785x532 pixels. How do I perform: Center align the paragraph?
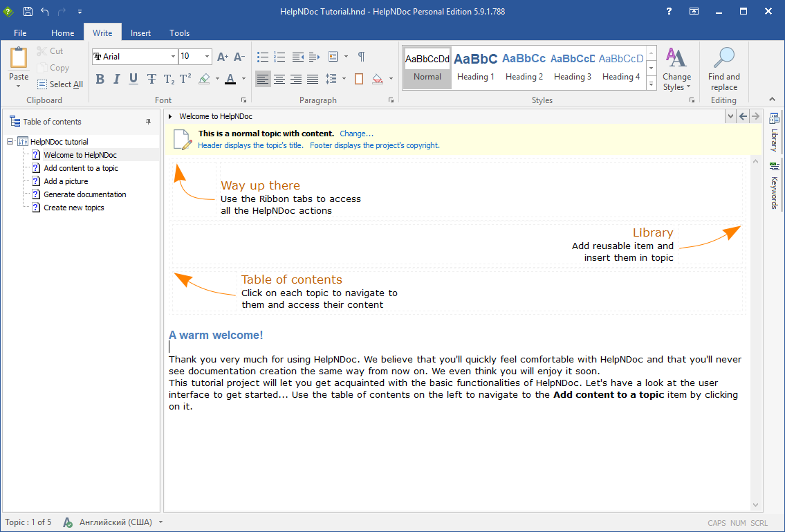tap(279, 79)
